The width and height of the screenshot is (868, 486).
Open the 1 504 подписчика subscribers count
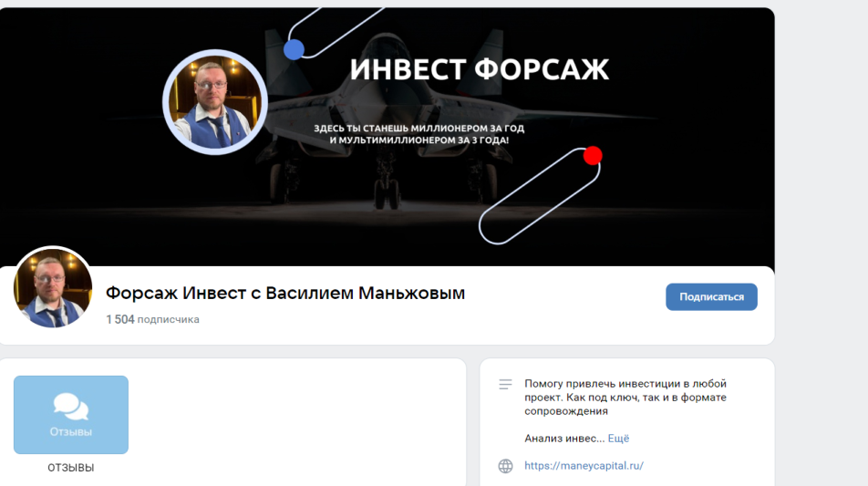point(153,319)
